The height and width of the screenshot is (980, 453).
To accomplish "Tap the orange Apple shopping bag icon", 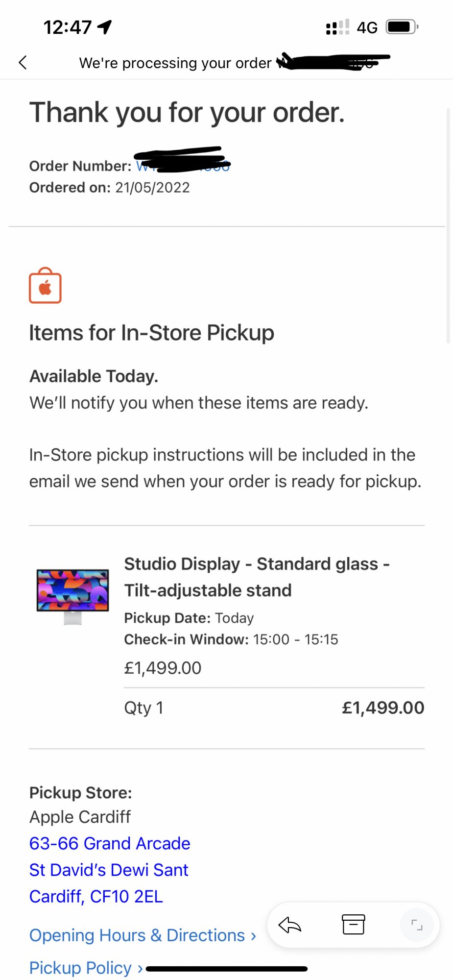I will [x=45, y=286].
